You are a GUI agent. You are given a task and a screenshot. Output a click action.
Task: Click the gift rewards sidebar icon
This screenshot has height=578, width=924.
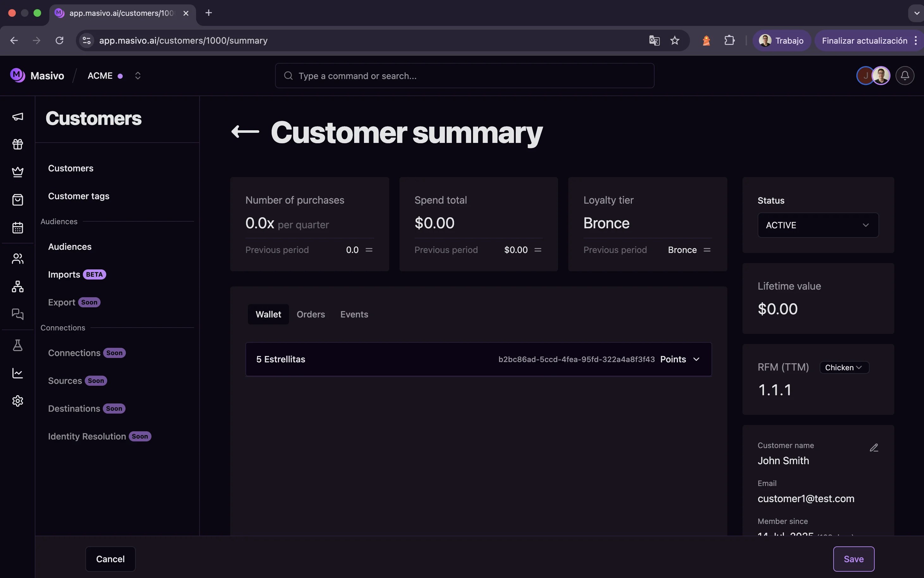18,144
